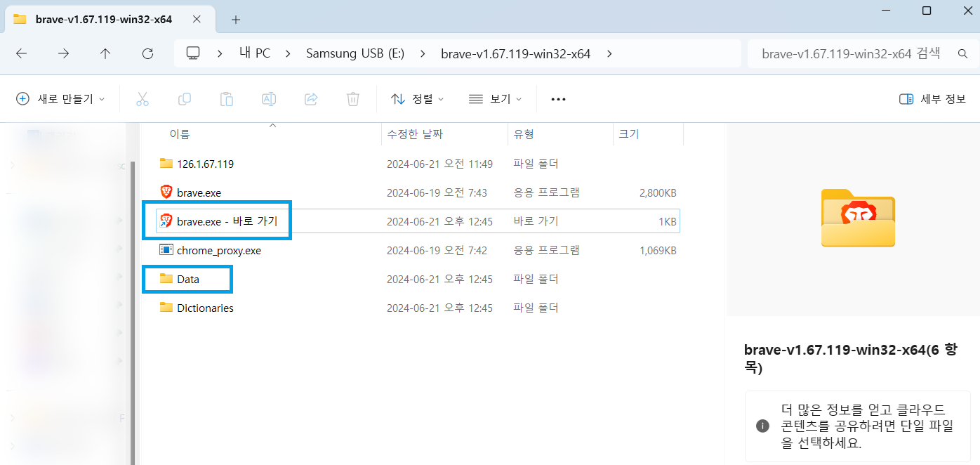This screenshot has height=465, width=980.
Task: Click the Dictionaries folder icon
Action: (x=166, y=308)
